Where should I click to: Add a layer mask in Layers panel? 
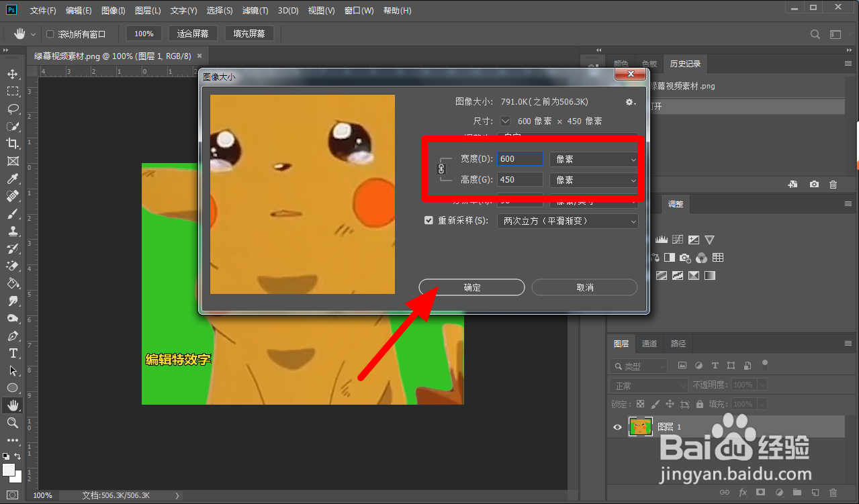pos(760,492)
